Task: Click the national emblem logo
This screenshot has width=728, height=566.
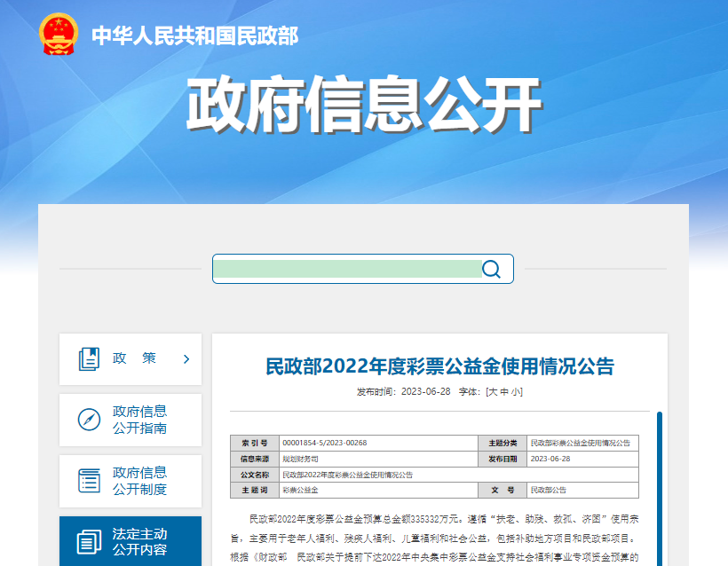Action: (x=59, y=35)
